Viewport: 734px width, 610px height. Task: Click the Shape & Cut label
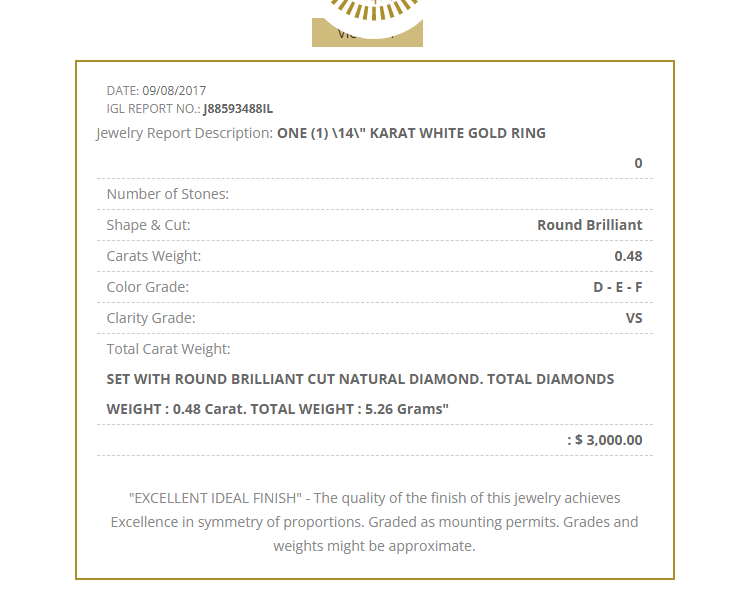(149, 225)
